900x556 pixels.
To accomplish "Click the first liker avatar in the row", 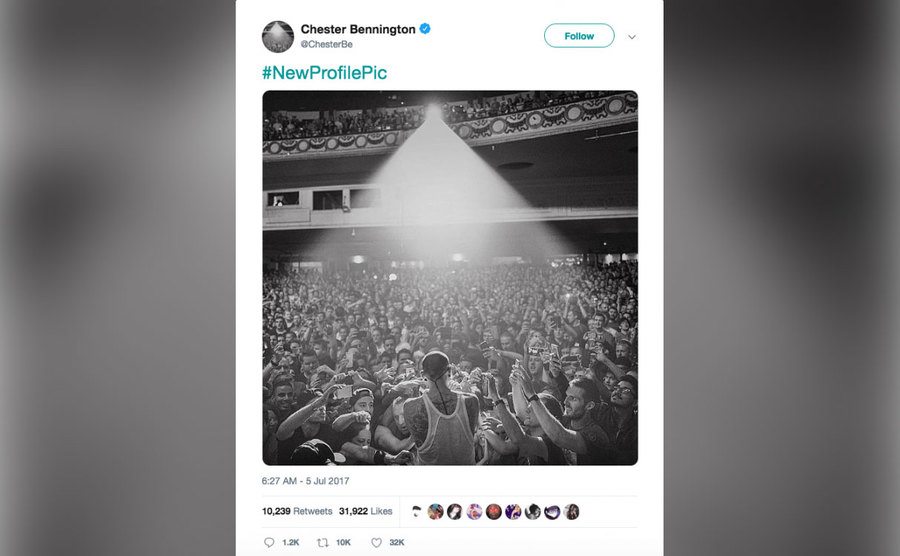I will click(417, 512).
